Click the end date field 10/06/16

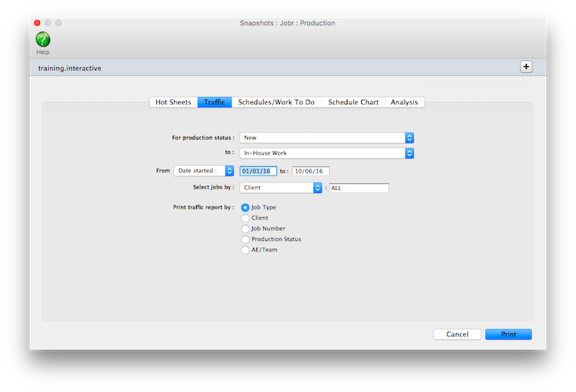coord(311,171)
